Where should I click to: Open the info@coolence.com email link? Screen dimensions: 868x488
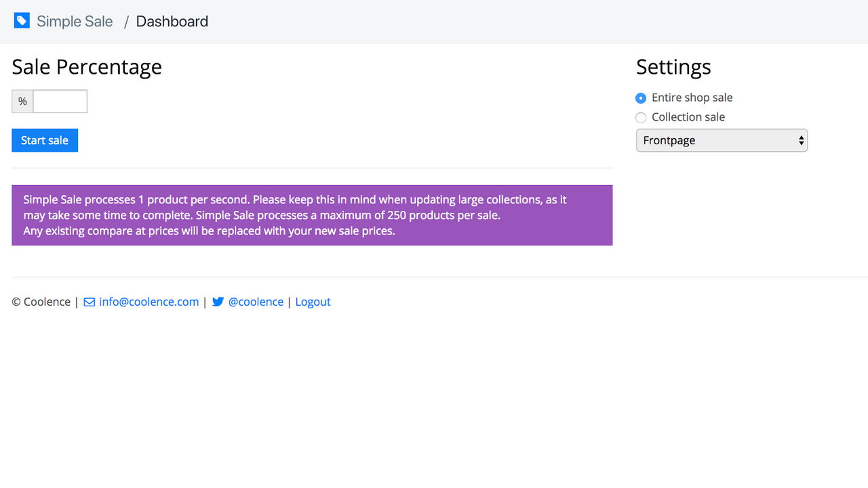click(x=149, y=302)
